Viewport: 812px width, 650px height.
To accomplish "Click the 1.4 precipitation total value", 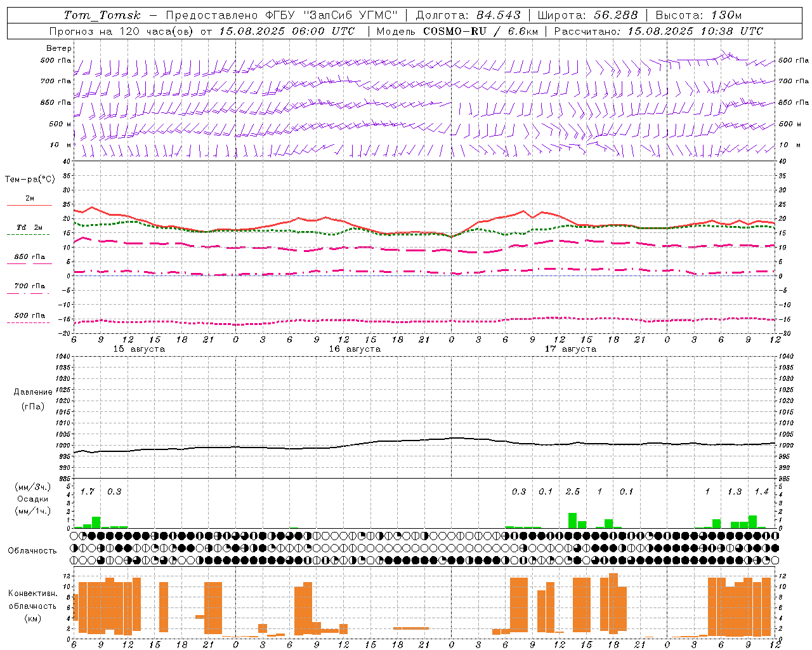I will (761, 491).
